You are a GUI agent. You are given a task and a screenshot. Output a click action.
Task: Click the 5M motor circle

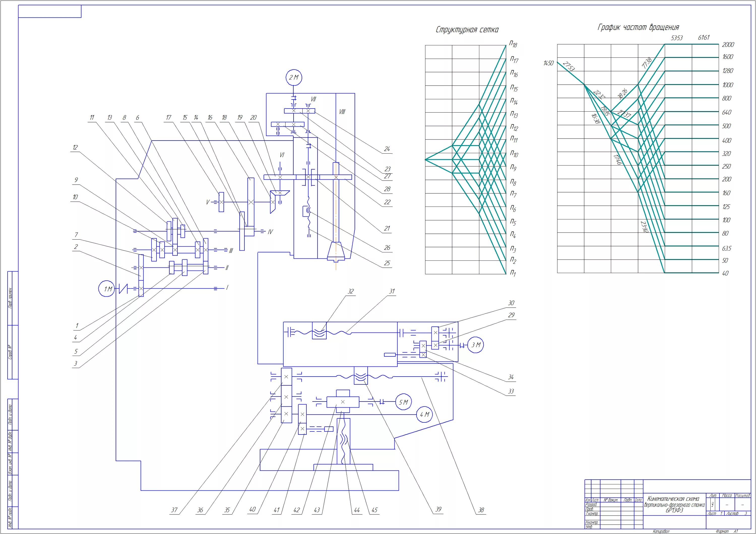(403, 402)
